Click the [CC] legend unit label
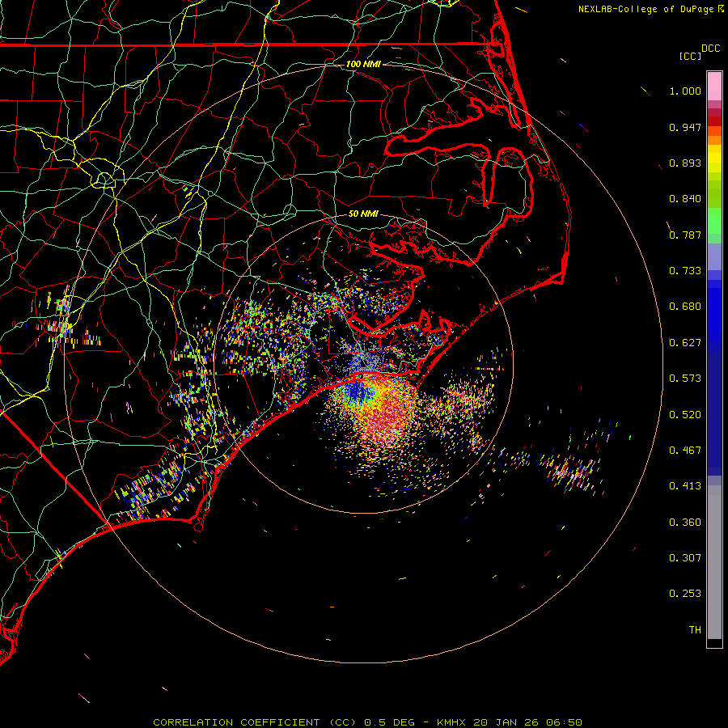 point(690,57)
